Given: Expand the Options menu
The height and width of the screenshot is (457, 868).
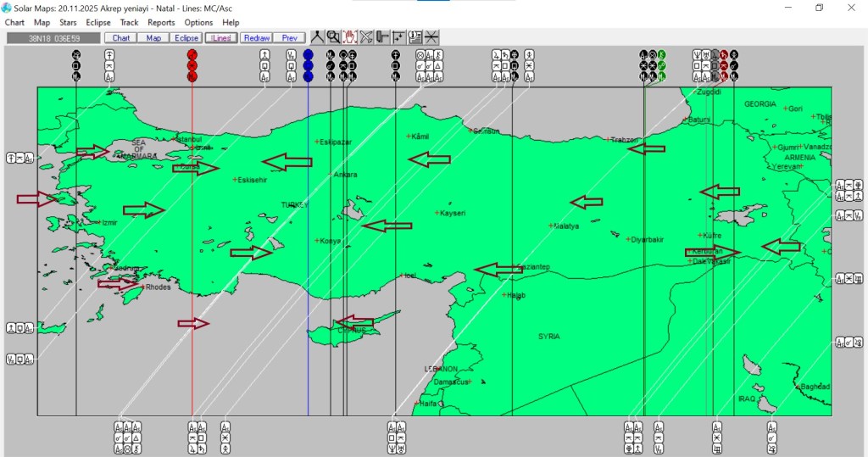Looking at the screenshot, I should [198, 23].
